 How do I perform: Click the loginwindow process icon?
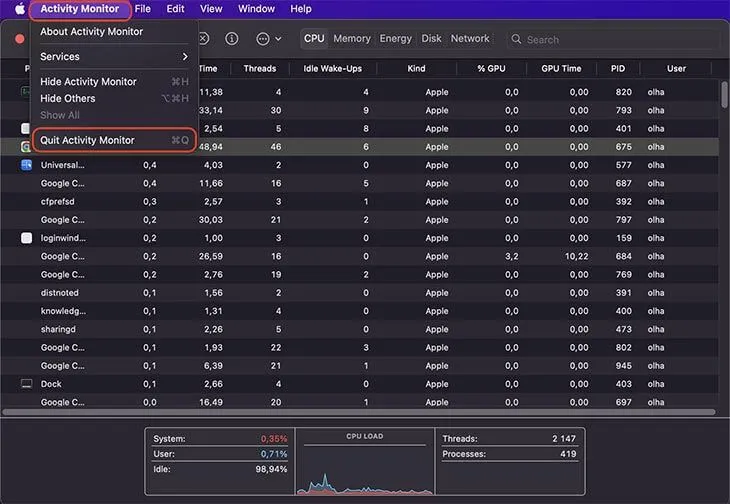[x=27, y=238]
